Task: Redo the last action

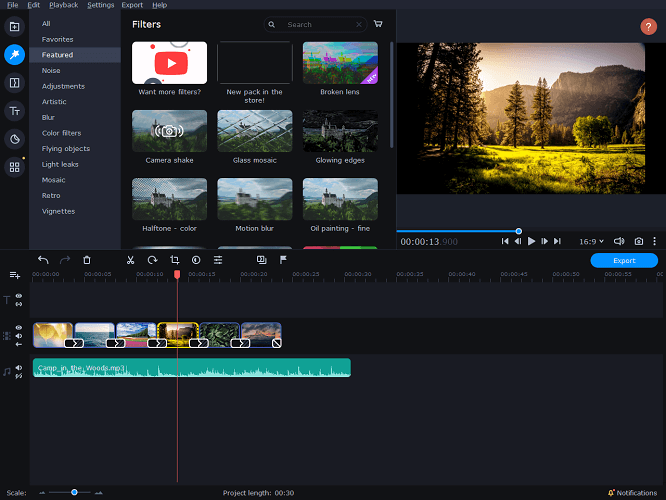Action: click(x=65, y=260)
